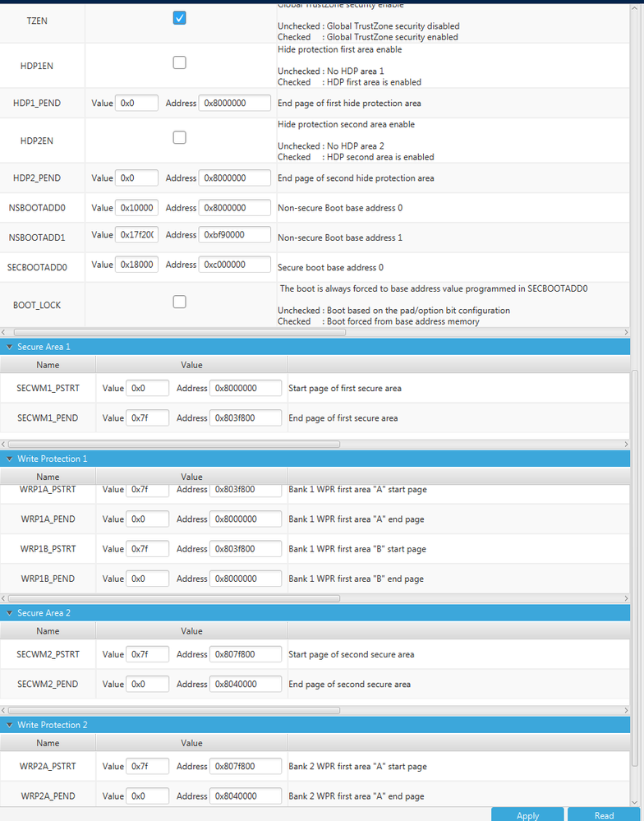The height and width of the screenshot is (821, 644).
Task: Click Name column header in Secure Area 1
Action: [48, 365]
